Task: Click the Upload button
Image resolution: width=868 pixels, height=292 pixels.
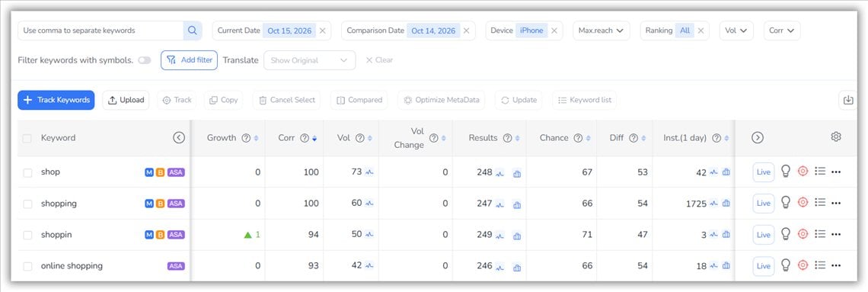Action: tap(126, 100)
